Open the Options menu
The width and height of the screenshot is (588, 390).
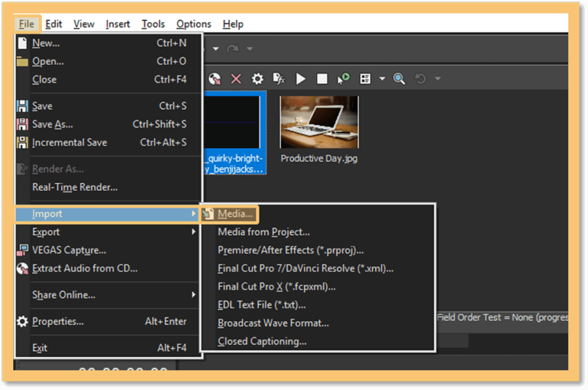[x=194, y=24]
